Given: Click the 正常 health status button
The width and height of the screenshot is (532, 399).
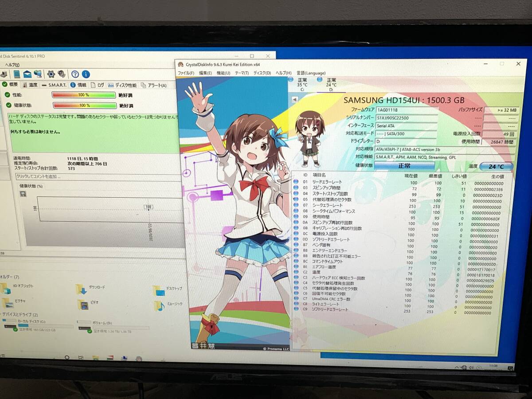Looking at the screenshot, I should point(404,165).
